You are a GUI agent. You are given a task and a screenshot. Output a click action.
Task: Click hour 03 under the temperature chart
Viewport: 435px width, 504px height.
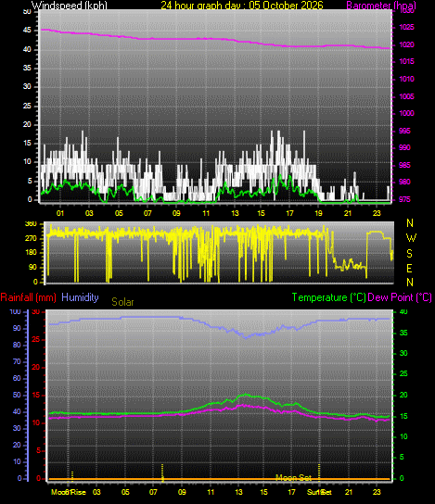click(x=96, y=492)
